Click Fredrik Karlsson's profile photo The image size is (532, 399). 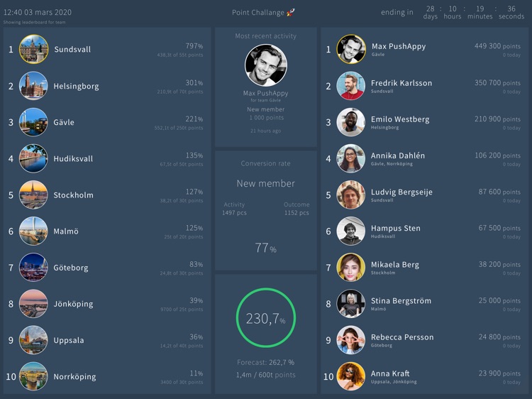pyautogui.click(x=351, y=86)
